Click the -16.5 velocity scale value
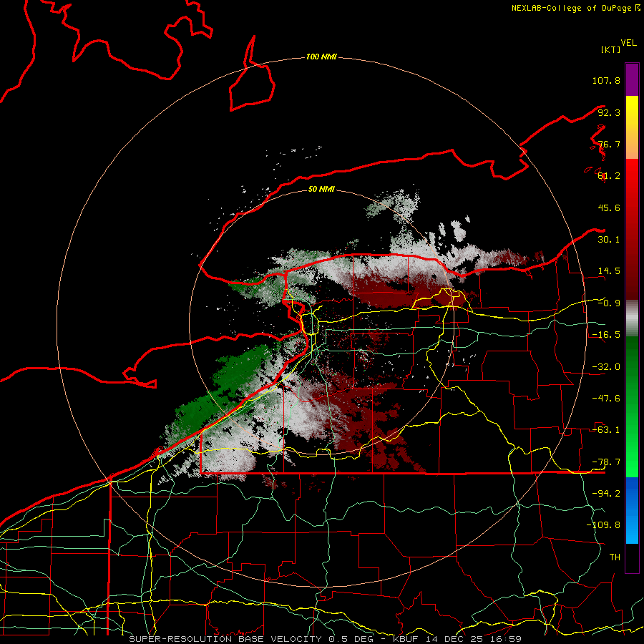The width and height of the screenshot is (644, 644). (606, 335)
